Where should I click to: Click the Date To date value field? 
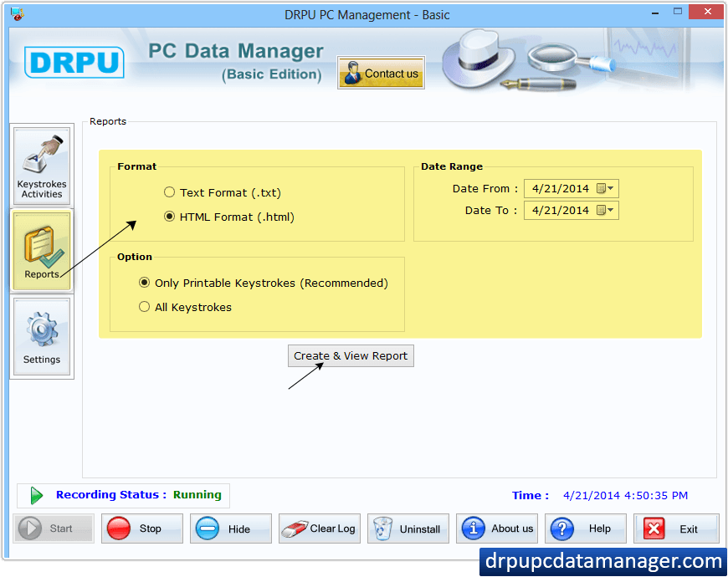tap(561, 210)
